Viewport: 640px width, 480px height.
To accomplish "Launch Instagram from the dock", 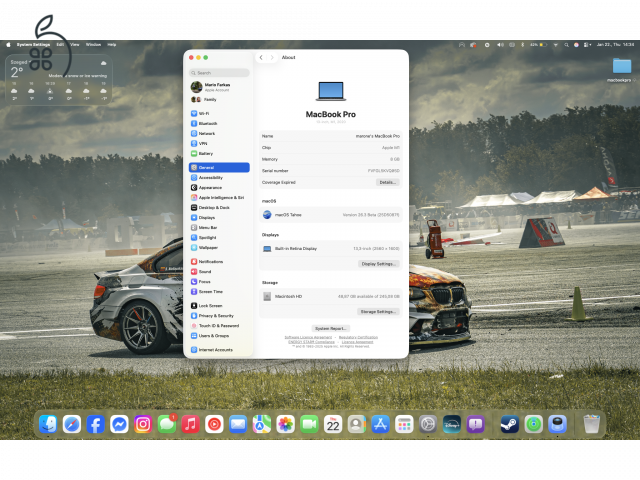I will pyautogui.click(x=143, y=424).
